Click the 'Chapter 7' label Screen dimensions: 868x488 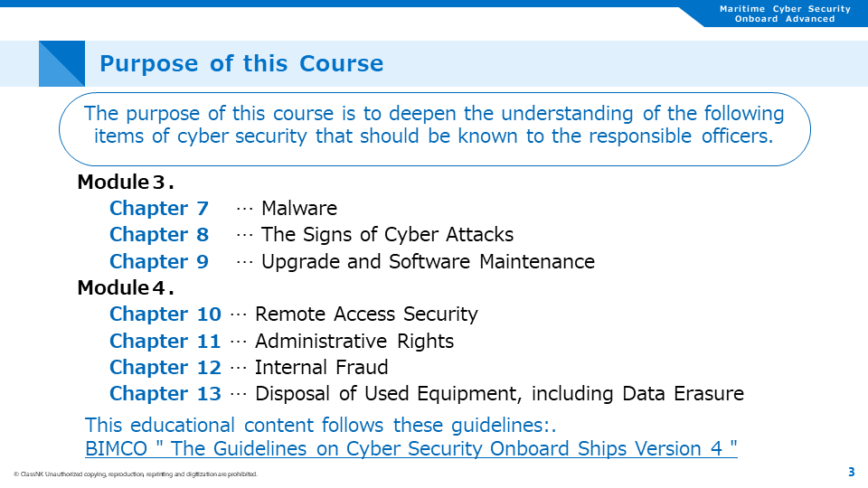(159, 209)
